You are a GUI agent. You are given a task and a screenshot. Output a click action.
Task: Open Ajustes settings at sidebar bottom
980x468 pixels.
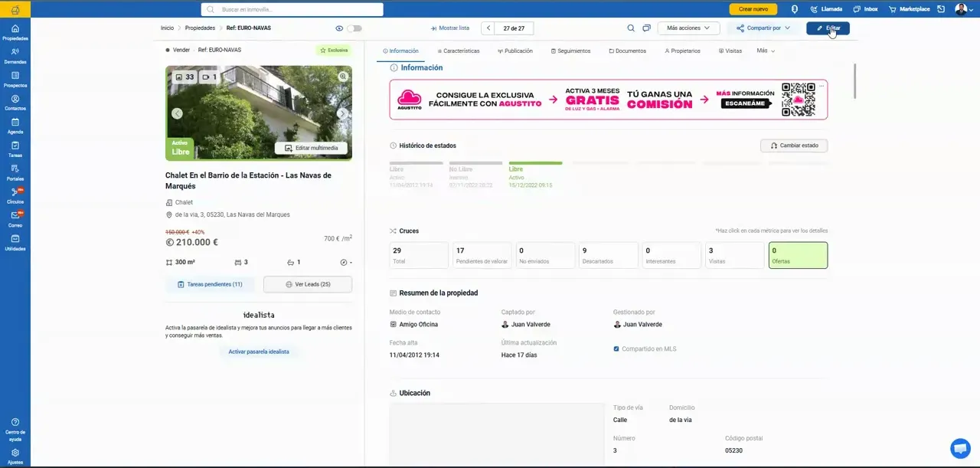[x=15, y=457]
